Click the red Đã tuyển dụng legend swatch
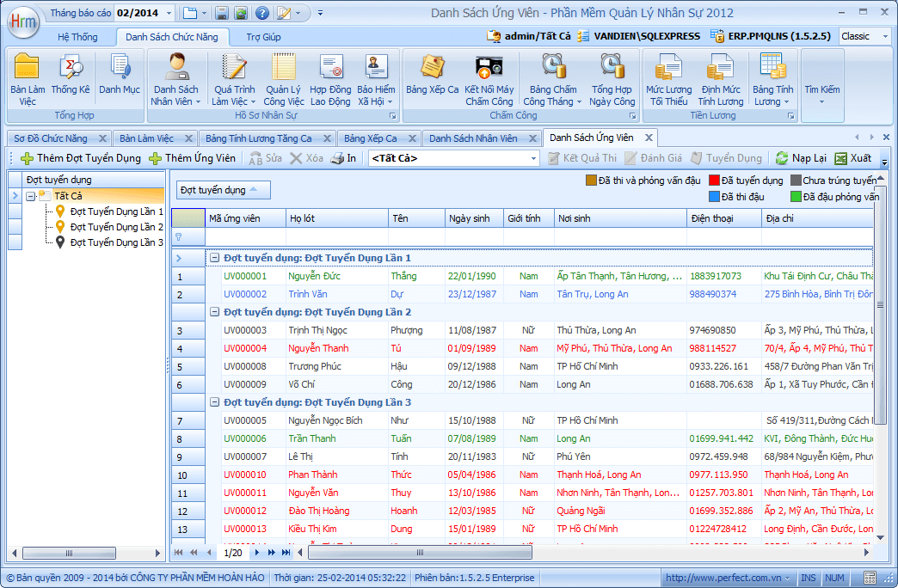 [x=714, y=181]
